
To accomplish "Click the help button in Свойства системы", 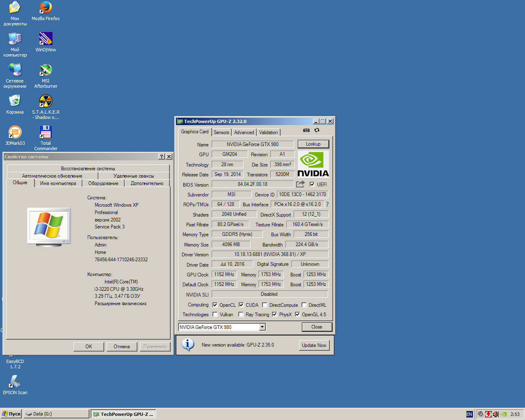I will (162, 157).
